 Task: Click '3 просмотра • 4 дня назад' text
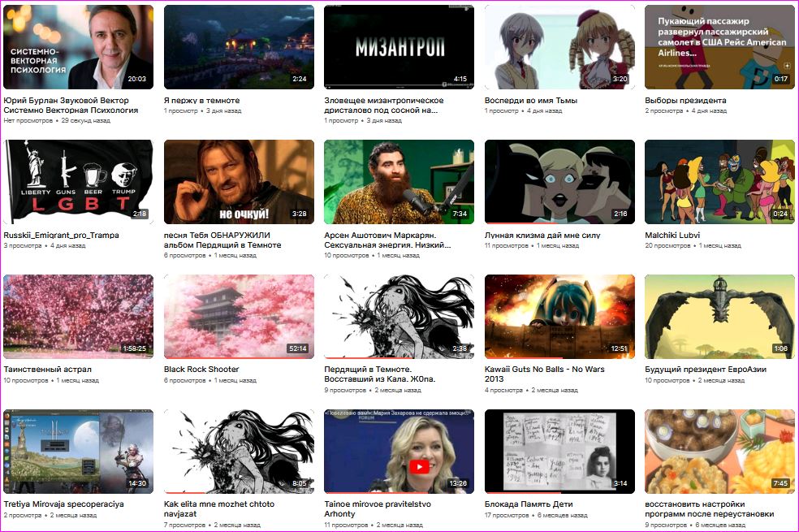[45, 245]
